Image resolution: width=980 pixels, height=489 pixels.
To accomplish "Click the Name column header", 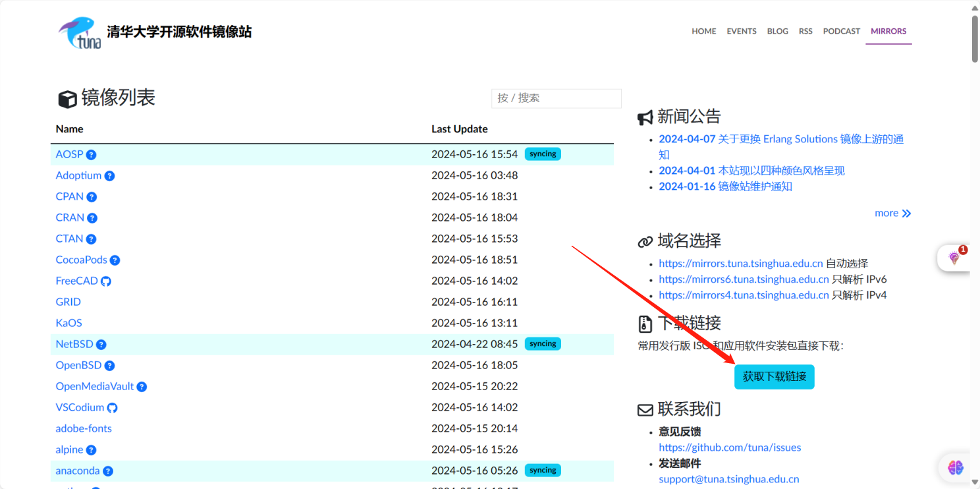I will pos(69,129).
